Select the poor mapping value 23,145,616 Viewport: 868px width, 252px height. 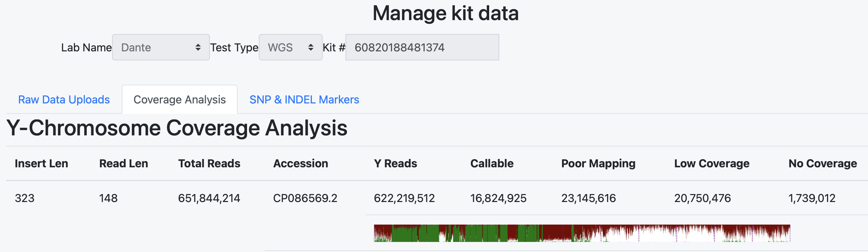point(589,198)
